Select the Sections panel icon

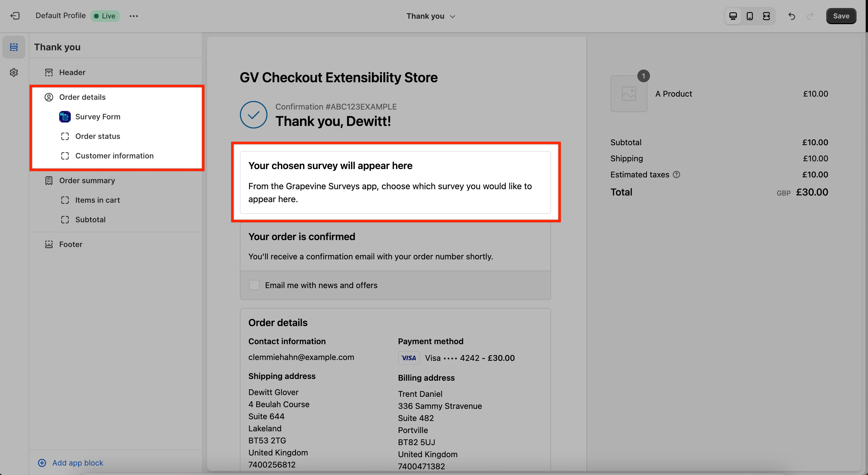click(x=14, y=47)
